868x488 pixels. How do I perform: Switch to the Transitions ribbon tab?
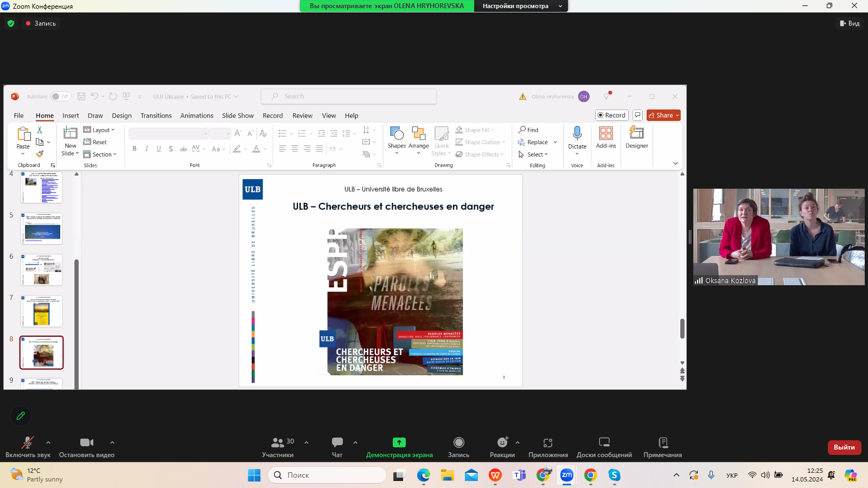(x=156, y=115)
